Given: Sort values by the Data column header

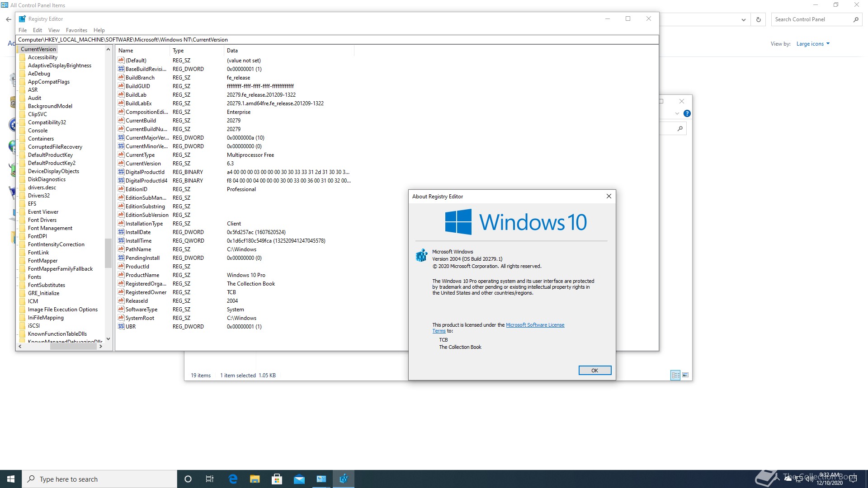Looking at the screenshot, I should (x=288, y=51).
